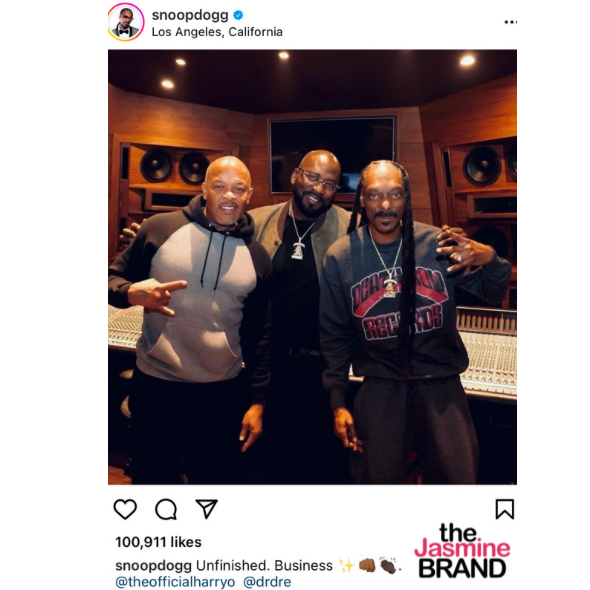Open the Los Angeles, California location
Image resolution: width=590 pixels, height=590 pixels.
pyautogui.click(x=217, y=32)
